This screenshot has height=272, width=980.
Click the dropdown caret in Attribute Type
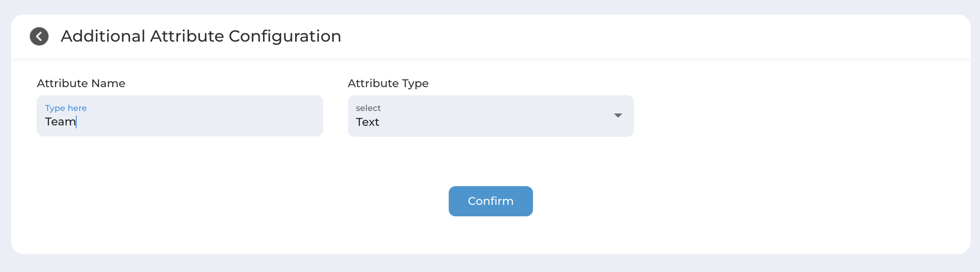[618, 116]
